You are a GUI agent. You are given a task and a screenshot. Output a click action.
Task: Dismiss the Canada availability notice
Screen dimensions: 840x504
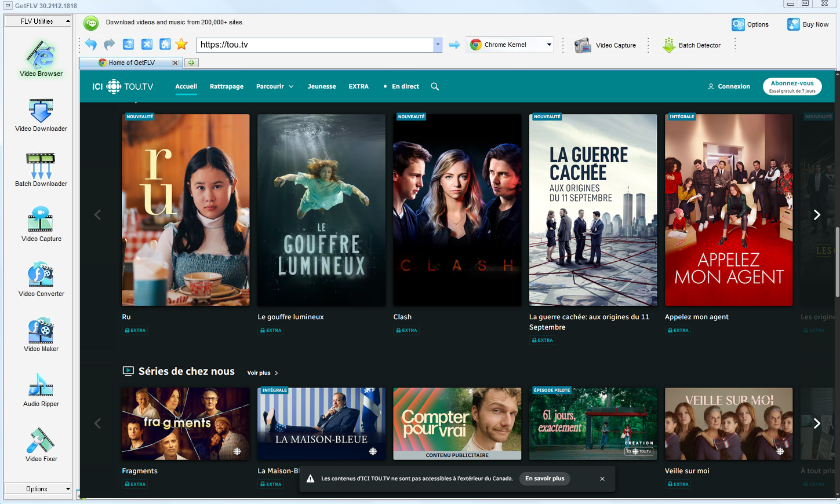(x=602, y=479)
